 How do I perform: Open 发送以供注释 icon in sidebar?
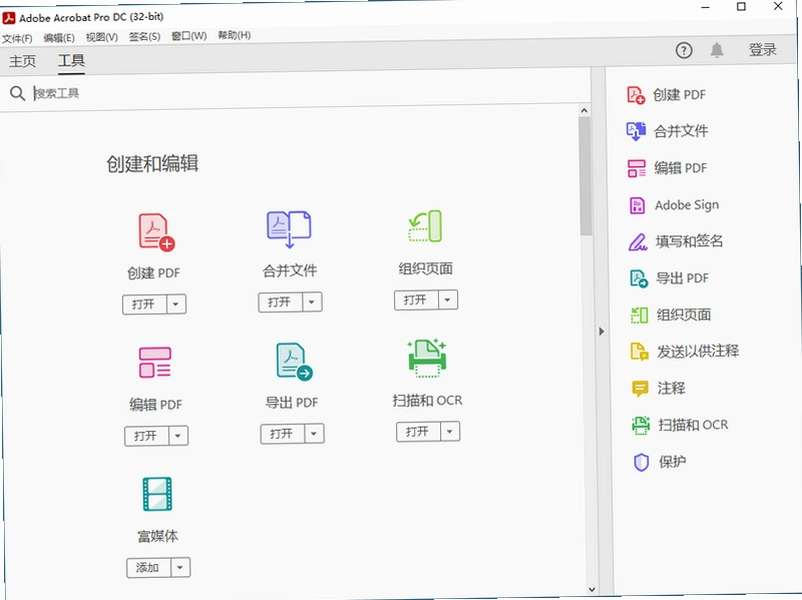coord(639,352)
